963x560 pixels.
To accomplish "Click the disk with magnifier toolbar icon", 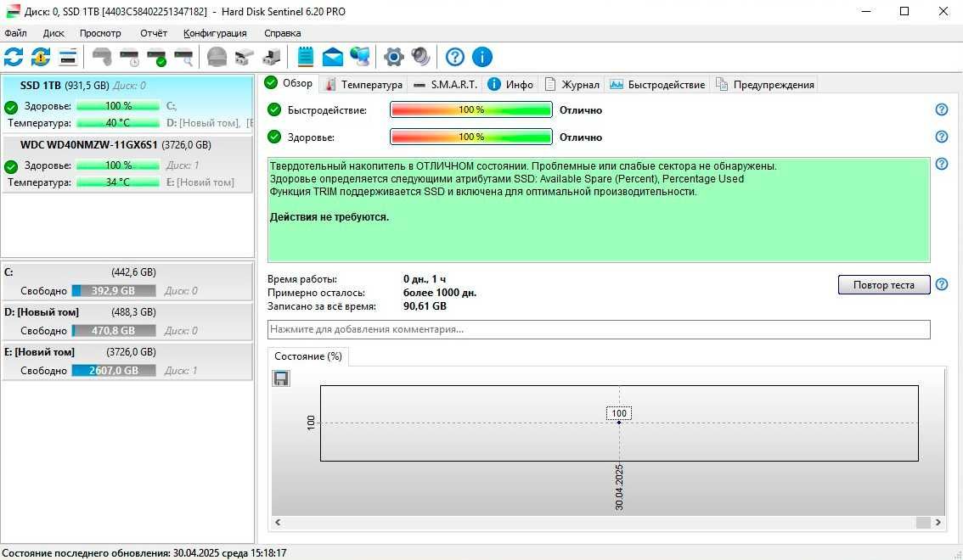I will coord(183,57).
